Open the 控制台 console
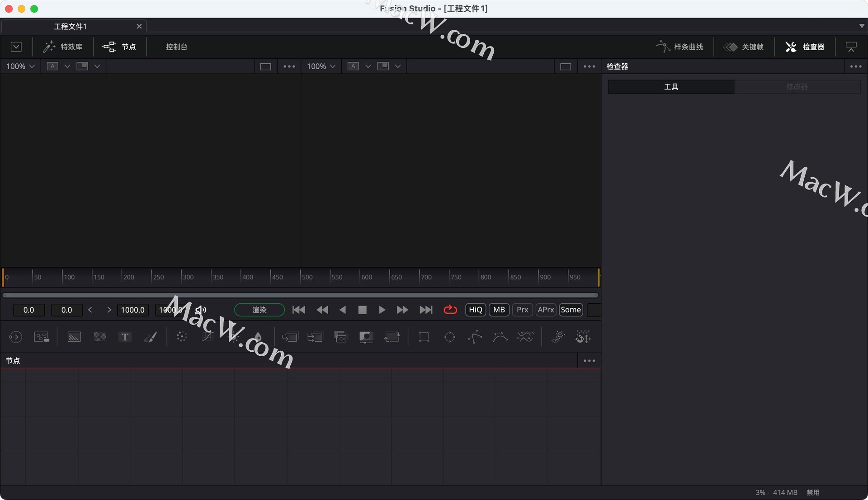This screenshot has height=500, width=868. coord(176,47)
